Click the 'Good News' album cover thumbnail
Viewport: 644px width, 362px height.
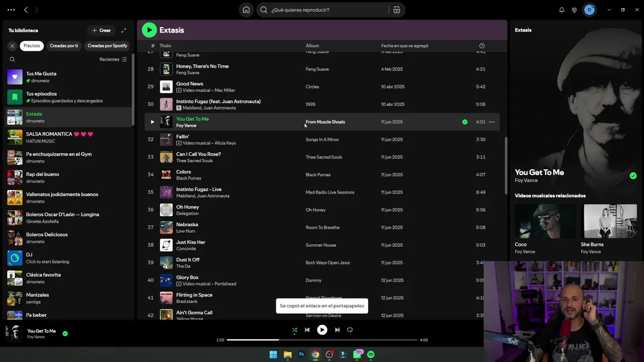166,86
